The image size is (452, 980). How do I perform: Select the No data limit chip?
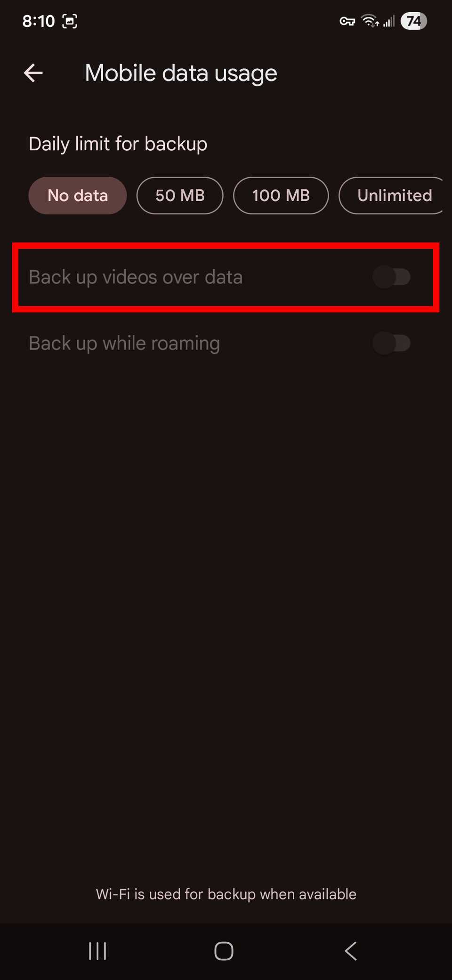78,196
